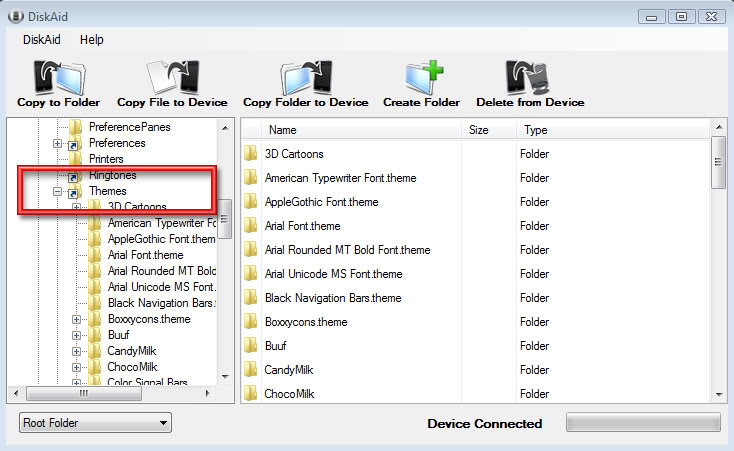Viewport: 734px width, 451px height.
Task: Select Black Navigation Bars in tree
Action: point(162,303)
